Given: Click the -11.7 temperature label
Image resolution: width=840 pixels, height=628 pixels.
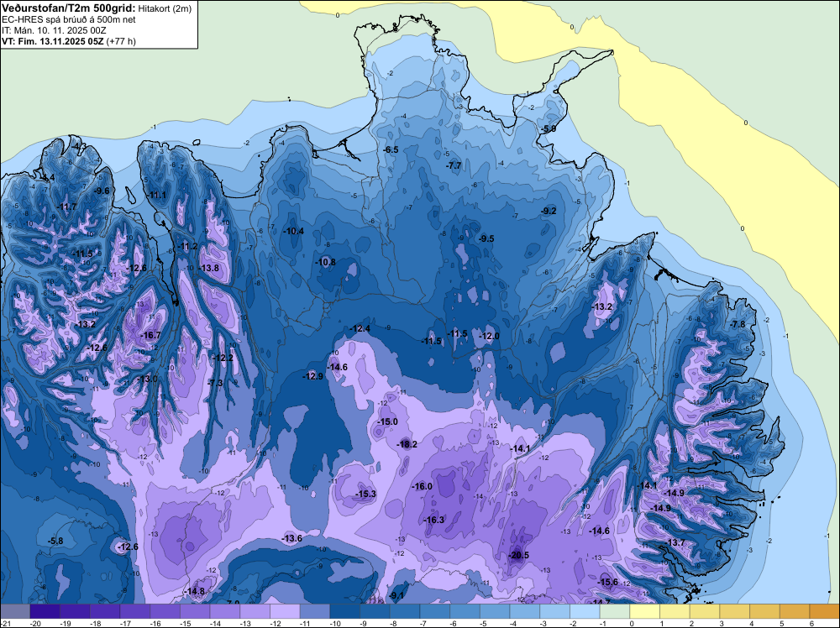Looking at the screenshot, I should 66,207.
